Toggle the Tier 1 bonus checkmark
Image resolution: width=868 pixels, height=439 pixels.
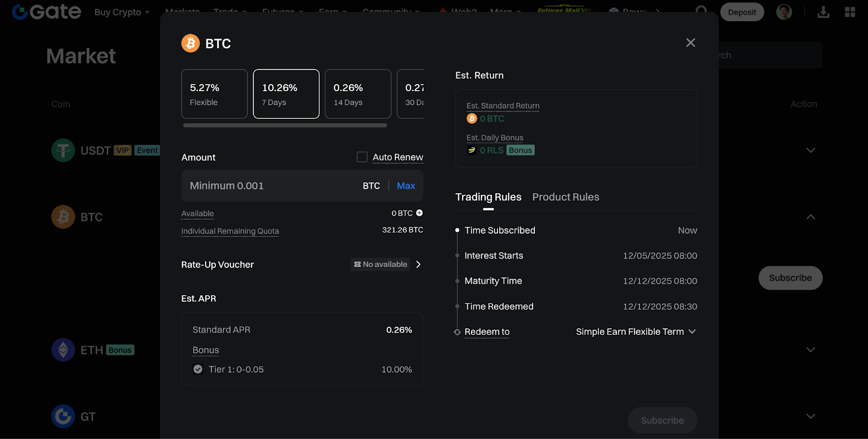click(x=198, y=370)
